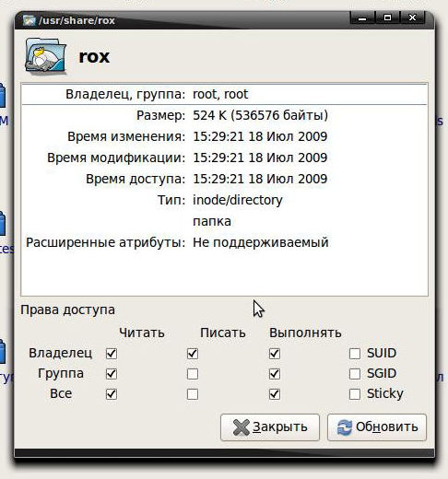
Task: Click the Время доступа timestamp value
Action: coord(260,179)
